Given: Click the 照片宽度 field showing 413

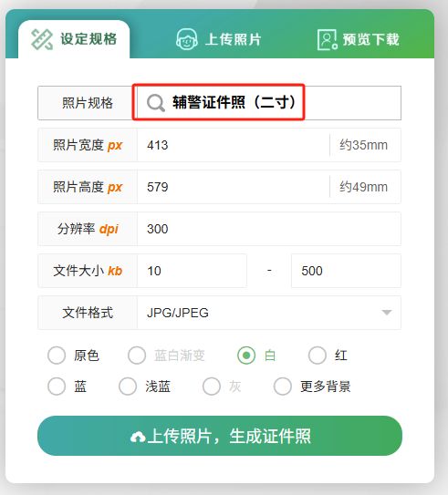Looking at the screenshot, I should [234, 145].
